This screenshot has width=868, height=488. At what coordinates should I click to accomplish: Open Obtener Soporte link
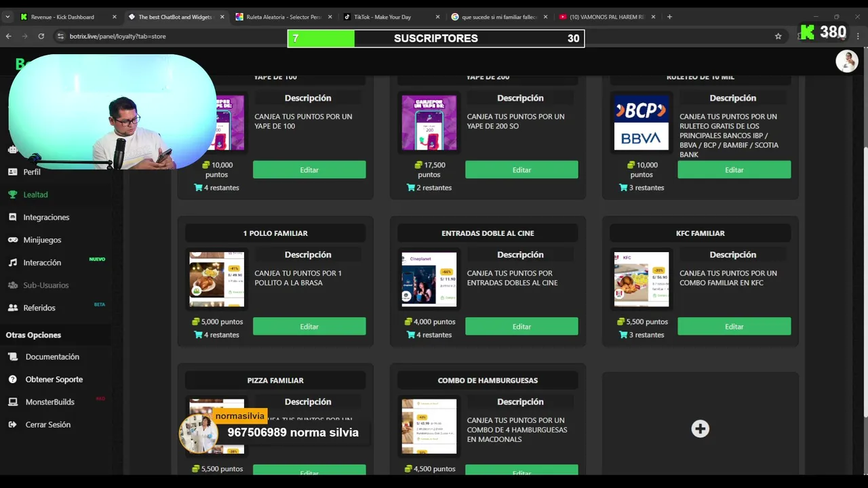pyautogui.click(x=54, y=380)
